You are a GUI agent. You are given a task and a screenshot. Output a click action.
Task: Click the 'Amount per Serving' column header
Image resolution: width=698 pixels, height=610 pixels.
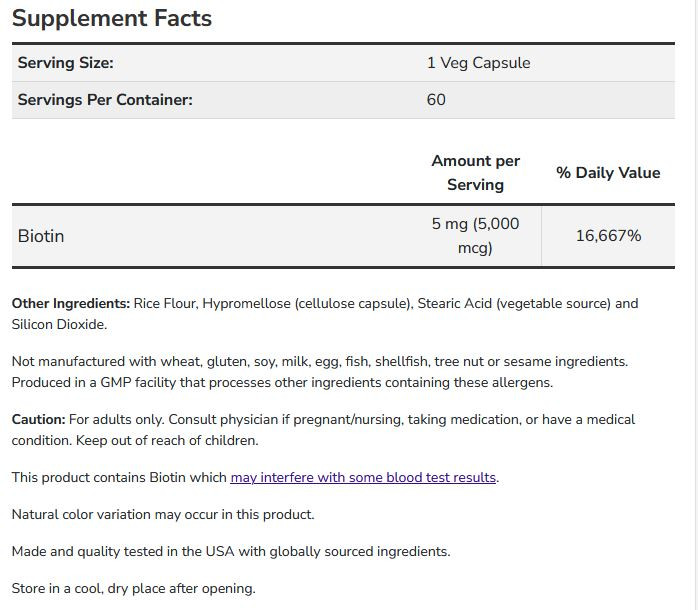[475, 173]
